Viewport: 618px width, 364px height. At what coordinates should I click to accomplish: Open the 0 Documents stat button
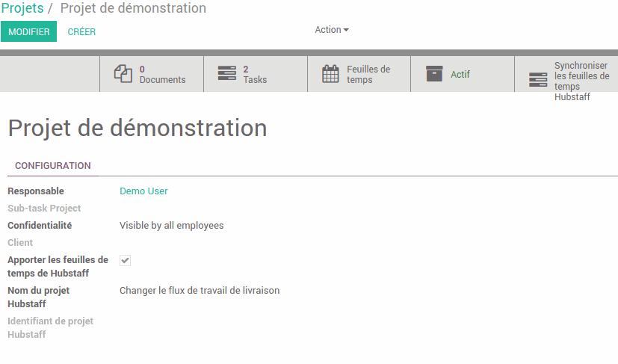152,74
